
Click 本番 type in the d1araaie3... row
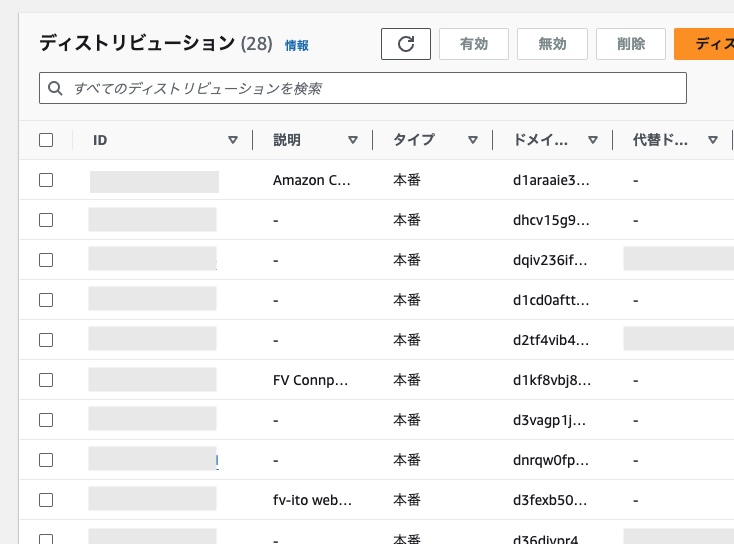click(407, 180)
